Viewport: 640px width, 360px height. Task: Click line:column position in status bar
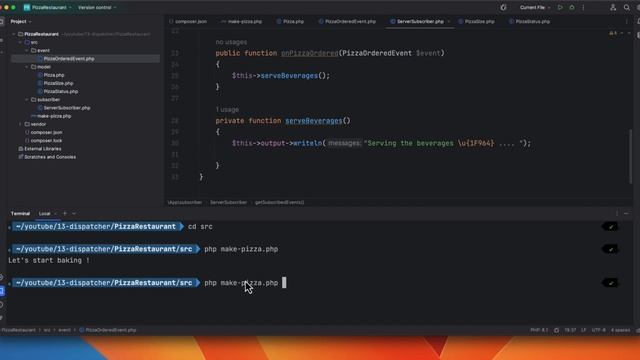point(570,330)
